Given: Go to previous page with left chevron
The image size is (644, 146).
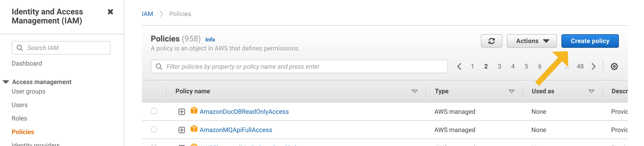Looking at the screenshot, I should coord(460,66).
